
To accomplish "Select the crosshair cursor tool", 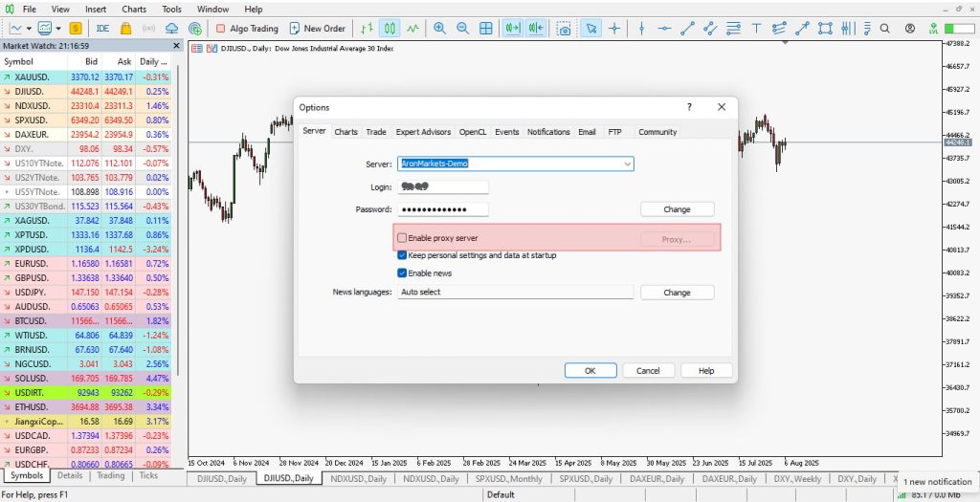I will [613, 28].
